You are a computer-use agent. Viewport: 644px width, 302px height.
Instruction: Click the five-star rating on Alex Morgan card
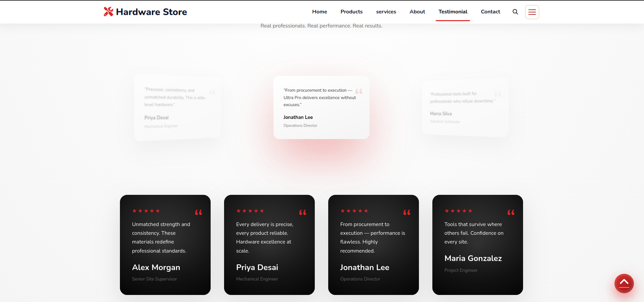[x=146, y=211]
